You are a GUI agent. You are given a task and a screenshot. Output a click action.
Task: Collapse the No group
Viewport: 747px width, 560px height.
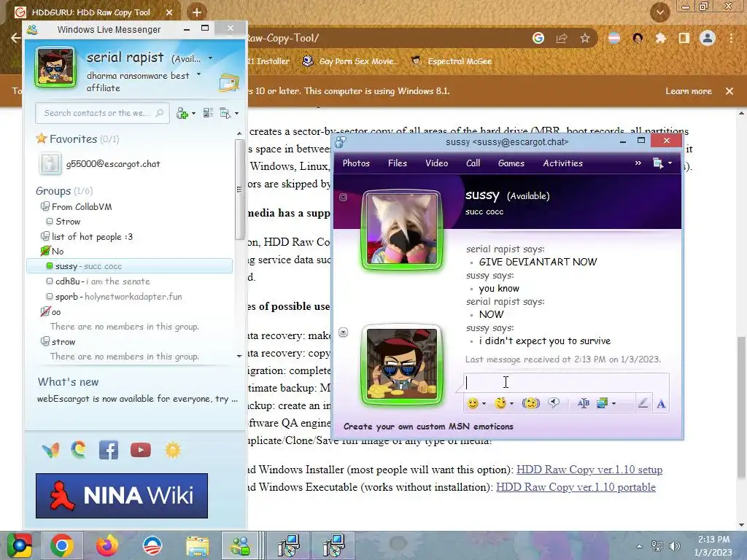(x=45, y=251)
